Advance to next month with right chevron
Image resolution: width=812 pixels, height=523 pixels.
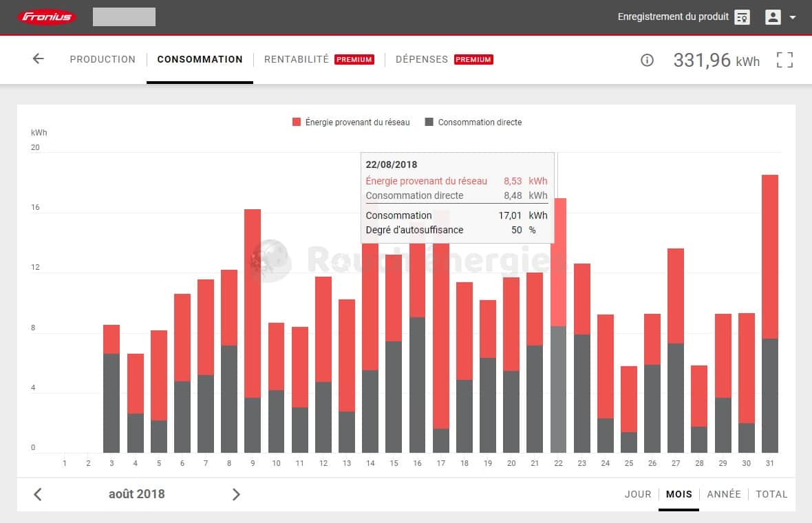point(236,494)
